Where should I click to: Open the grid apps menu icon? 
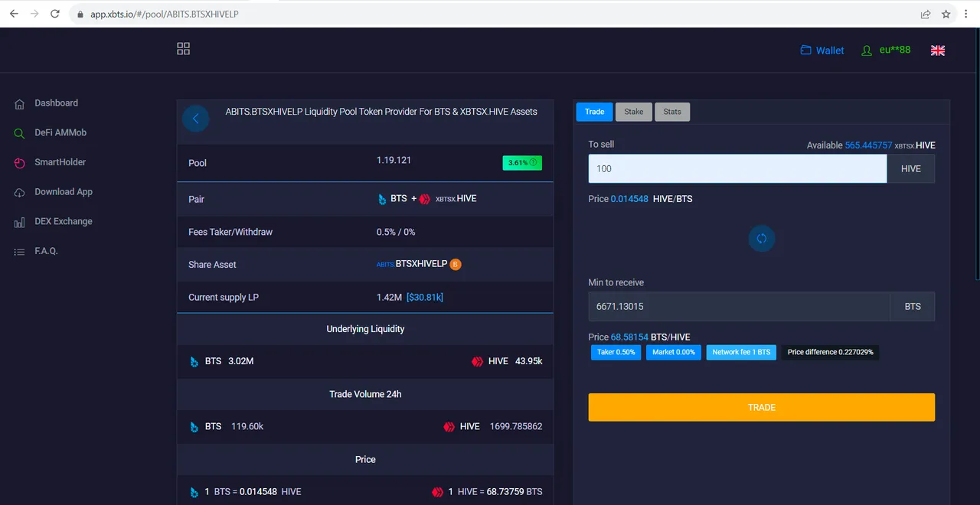tap(183, 49)
